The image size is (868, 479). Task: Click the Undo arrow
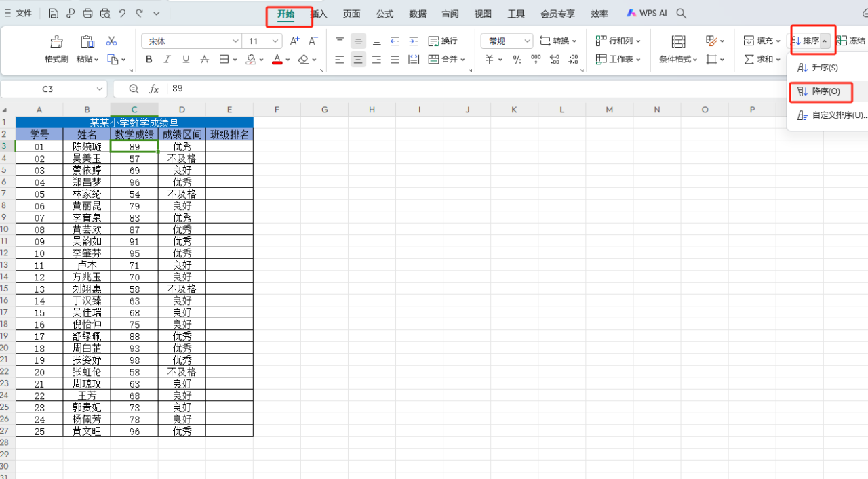coord(122,14)
